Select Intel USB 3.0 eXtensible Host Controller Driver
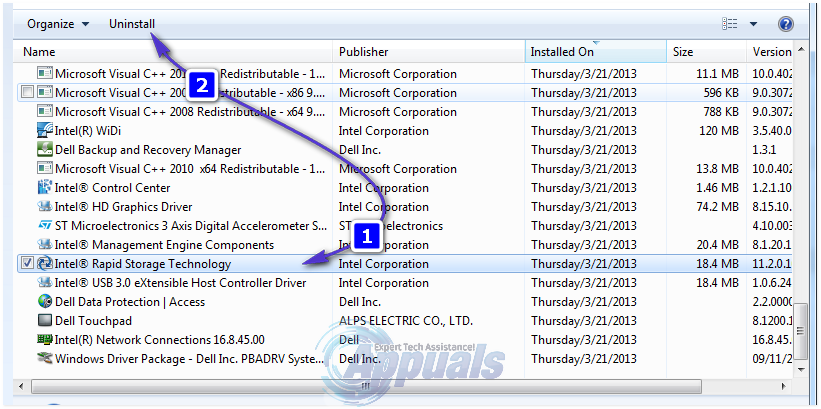The image size is (821, 409). pyautogui.click(x=181, y=283)
